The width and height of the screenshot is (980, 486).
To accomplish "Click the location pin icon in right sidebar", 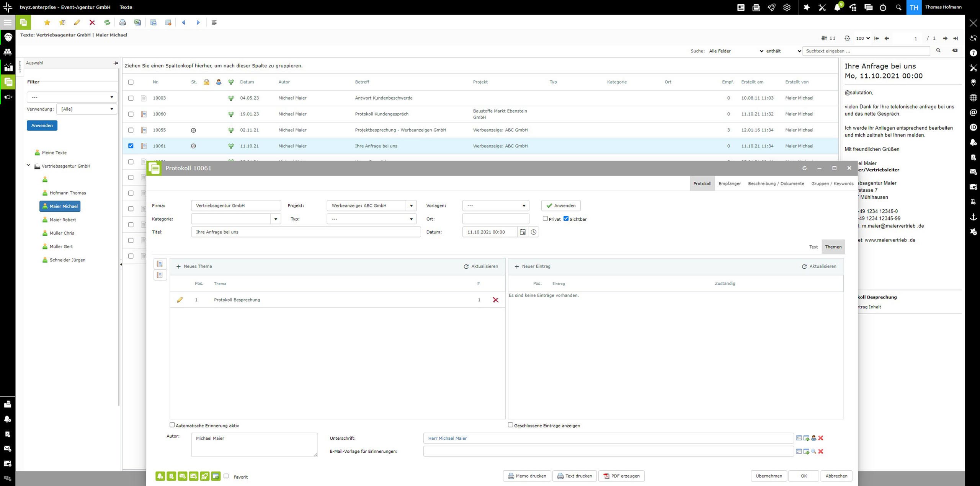I will (973, 83).
